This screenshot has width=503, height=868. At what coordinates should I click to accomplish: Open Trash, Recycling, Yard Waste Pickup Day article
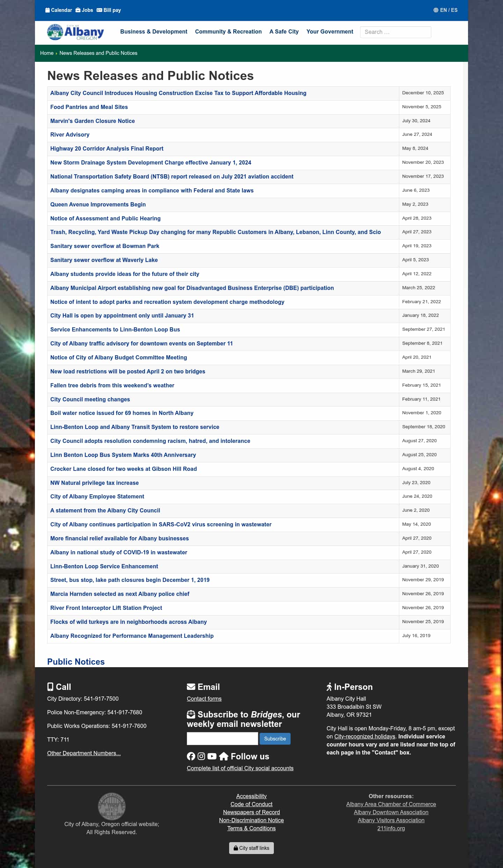[x=216, y=232]
